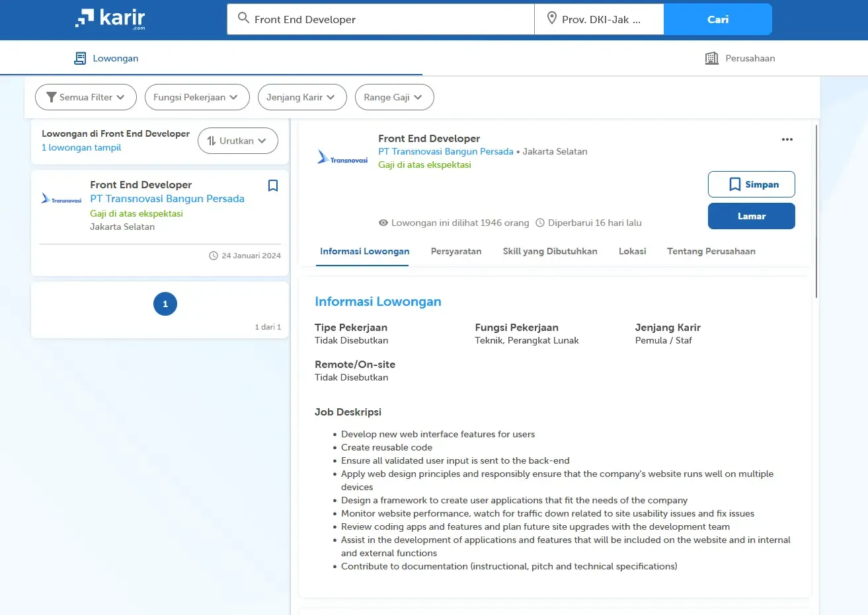
Task: Click the Lowongan document icon
Action: pyautogui.click(x=80, y=58)
